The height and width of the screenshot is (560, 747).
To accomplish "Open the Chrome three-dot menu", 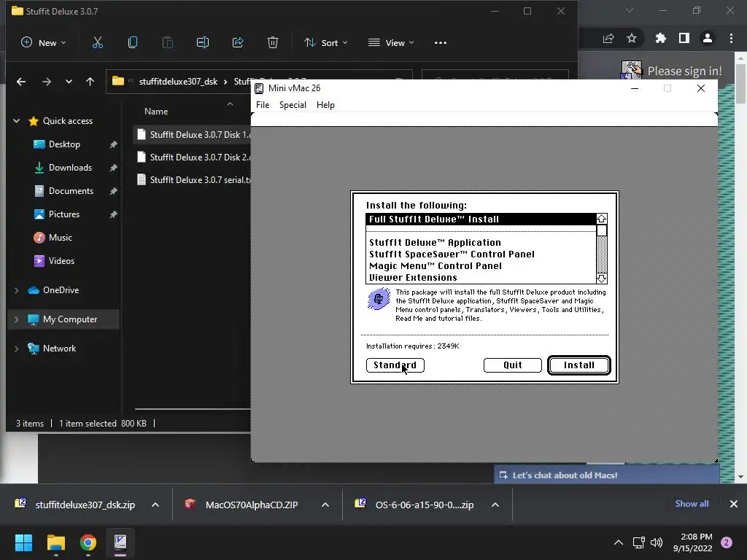I will tap(731, 38).
